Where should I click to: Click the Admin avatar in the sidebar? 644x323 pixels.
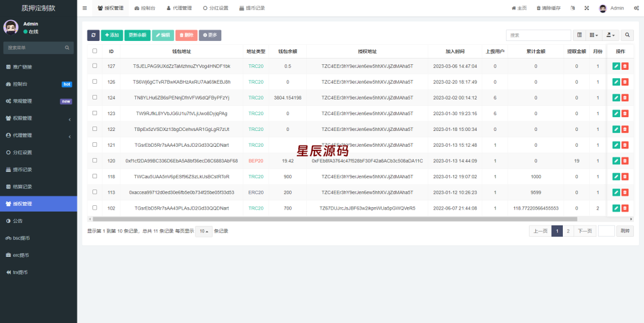(11, 28)
